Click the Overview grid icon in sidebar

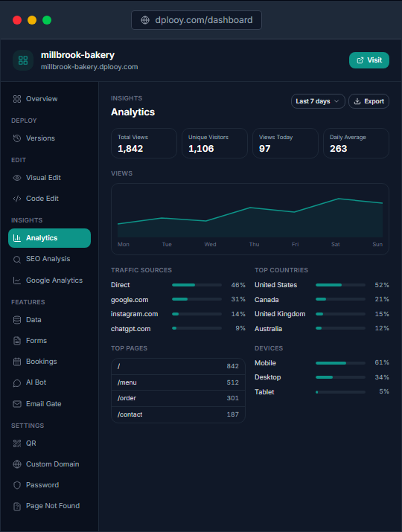point(17,99)
